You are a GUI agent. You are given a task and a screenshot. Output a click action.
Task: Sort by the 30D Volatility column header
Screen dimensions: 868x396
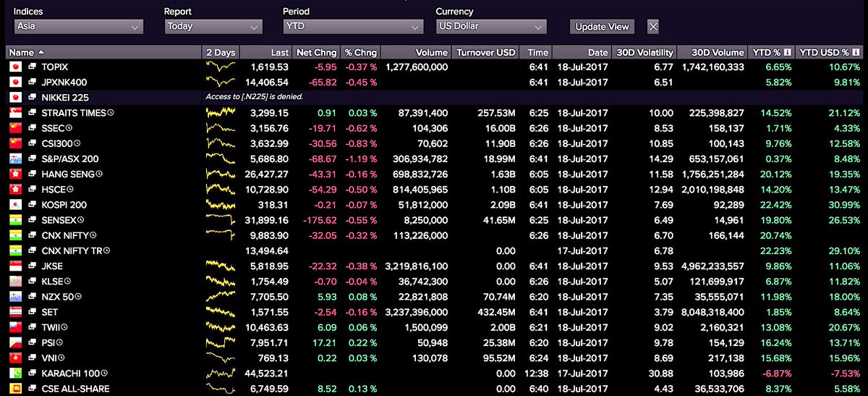[x=645, y=52]
